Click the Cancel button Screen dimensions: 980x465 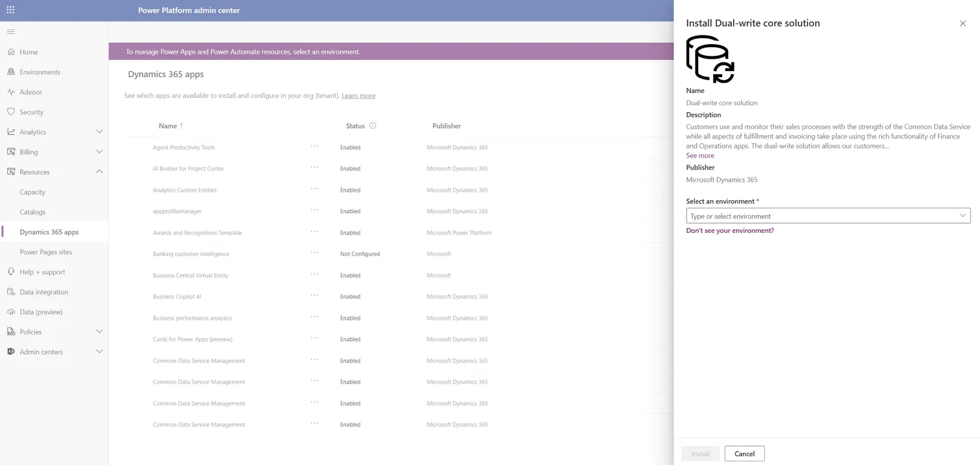(x=744, y=453)
